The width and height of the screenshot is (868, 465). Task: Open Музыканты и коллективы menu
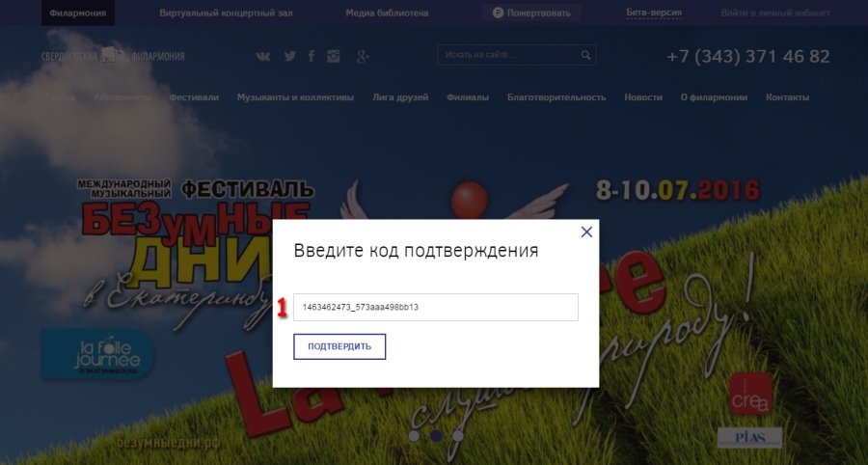[x=295, y=97]
